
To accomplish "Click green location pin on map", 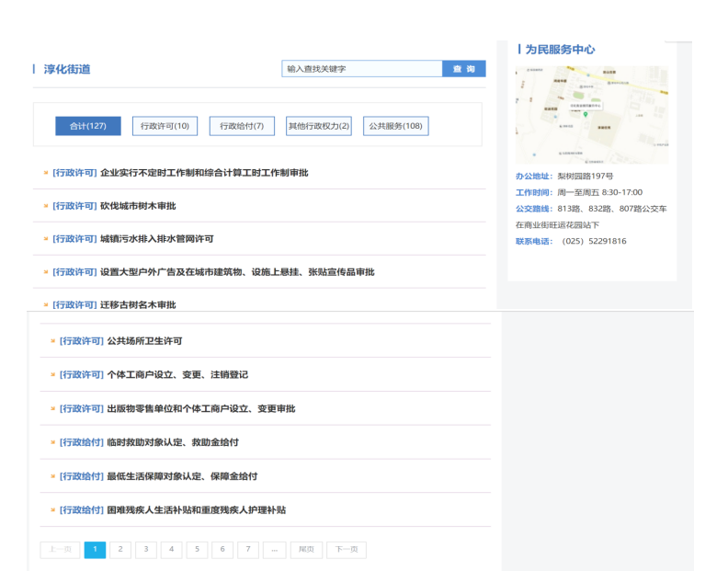I will [586, 114].
